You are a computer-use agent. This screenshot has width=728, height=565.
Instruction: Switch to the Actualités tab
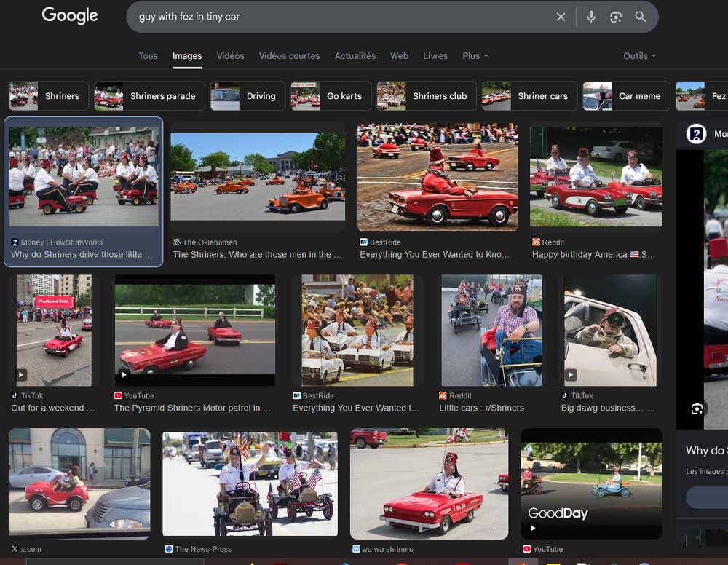355,56
